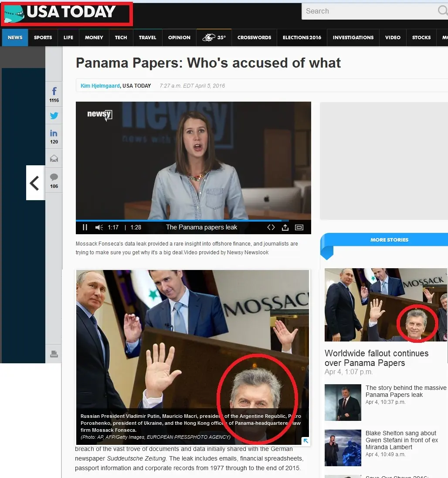This screenshot has width=448, height=478.
Task: Click the MORE STORIES header
Action: click(x=389, y=240)
